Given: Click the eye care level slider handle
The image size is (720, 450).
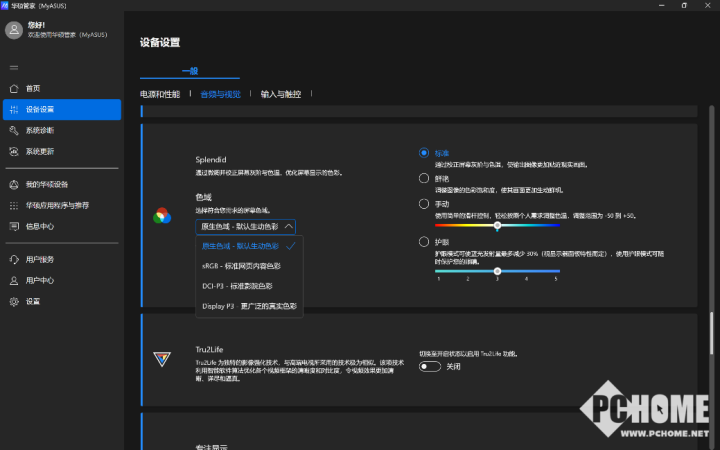Looking at the screenshot, I should coord(497,271).
